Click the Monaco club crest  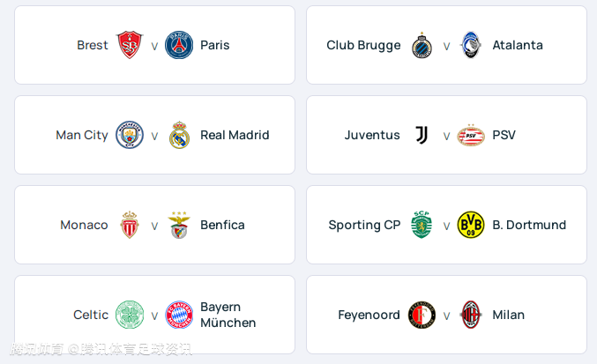tap(130, 225)
